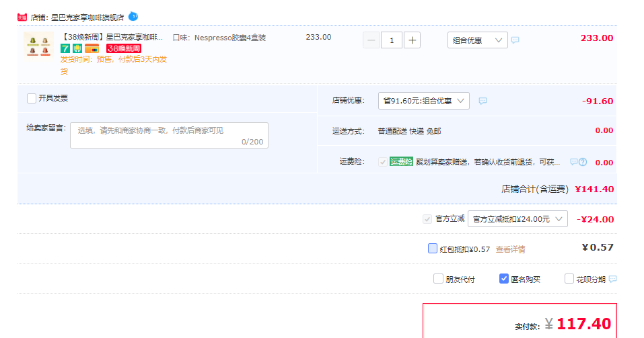Open the 查看详情 red packet link
644x338 pixels.
pyautogui.click(x=511, y=249)
